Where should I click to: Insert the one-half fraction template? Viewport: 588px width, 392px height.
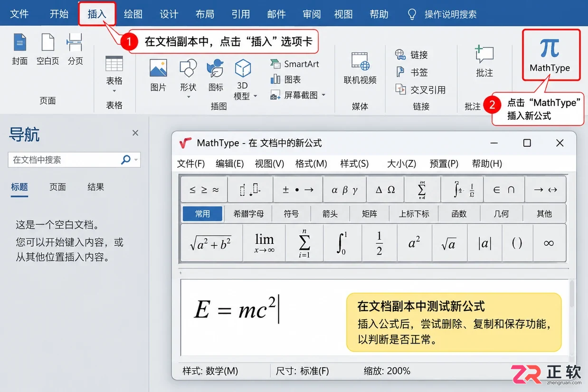pos(379,243)
